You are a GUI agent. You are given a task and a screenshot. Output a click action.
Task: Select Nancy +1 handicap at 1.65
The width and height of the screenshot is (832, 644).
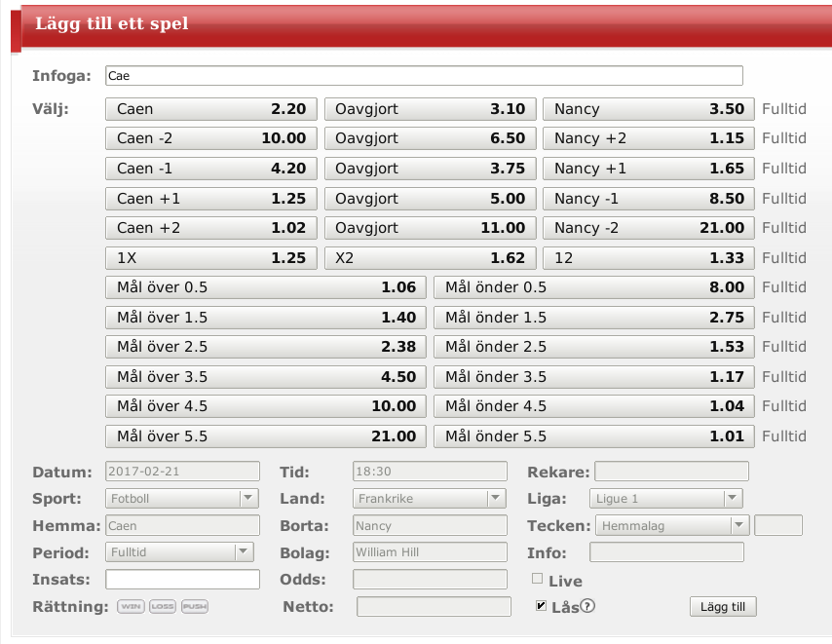[648, 169]
